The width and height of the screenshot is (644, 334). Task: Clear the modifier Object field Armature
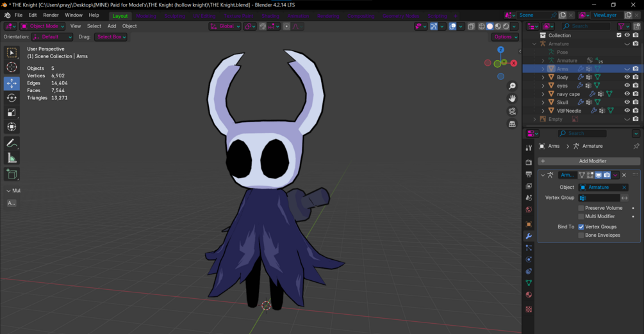pos(624,187)
